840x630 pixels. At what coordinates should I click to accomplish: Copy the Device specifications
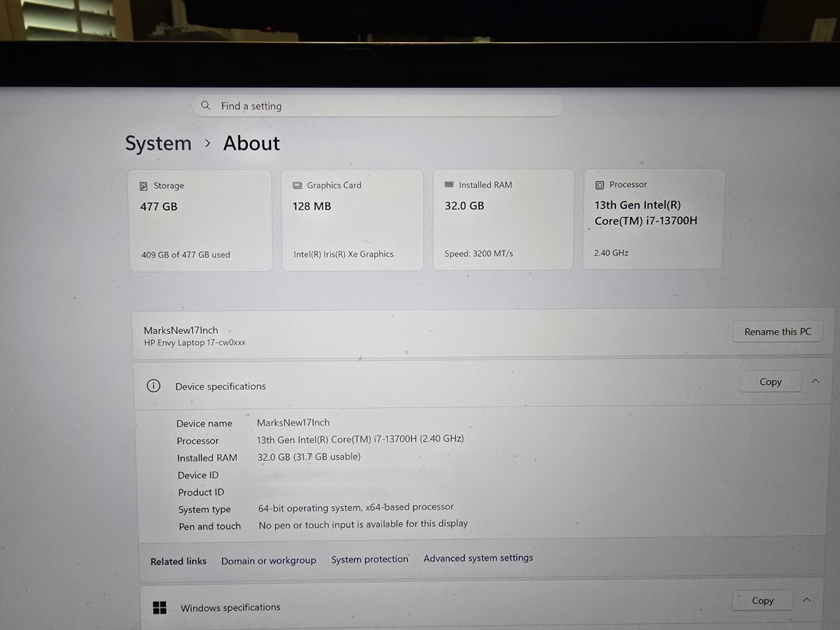click(x=770, y=382)
